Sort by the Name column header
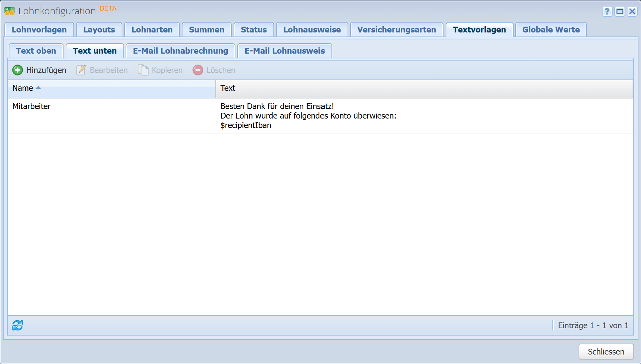 click(23, 88)
